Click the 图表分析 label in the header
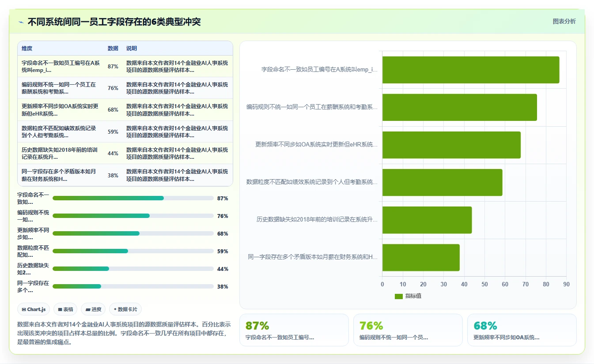 pos(564,21)
